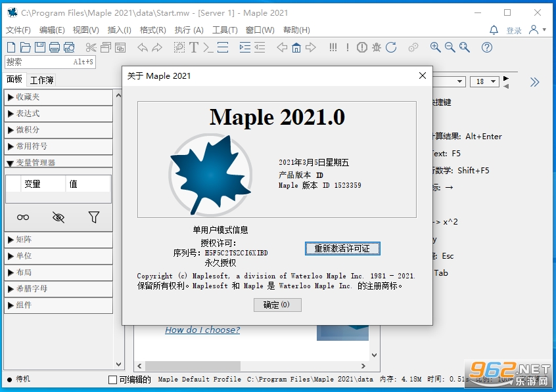The image size is (556, 392).
Task: Switch to the 面板 tab
Action: [x=14, y=79]
